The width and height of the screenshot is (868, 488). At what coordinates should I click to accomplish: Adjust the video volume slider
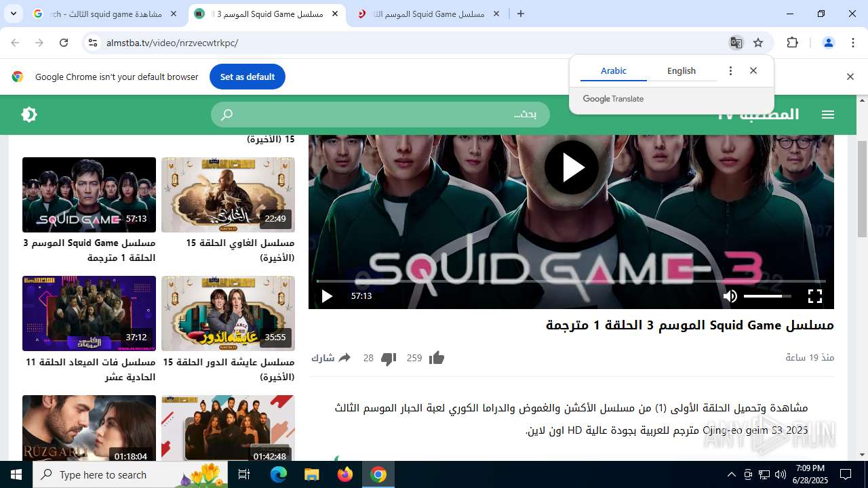pyautogui.click(x=768, y=296)
